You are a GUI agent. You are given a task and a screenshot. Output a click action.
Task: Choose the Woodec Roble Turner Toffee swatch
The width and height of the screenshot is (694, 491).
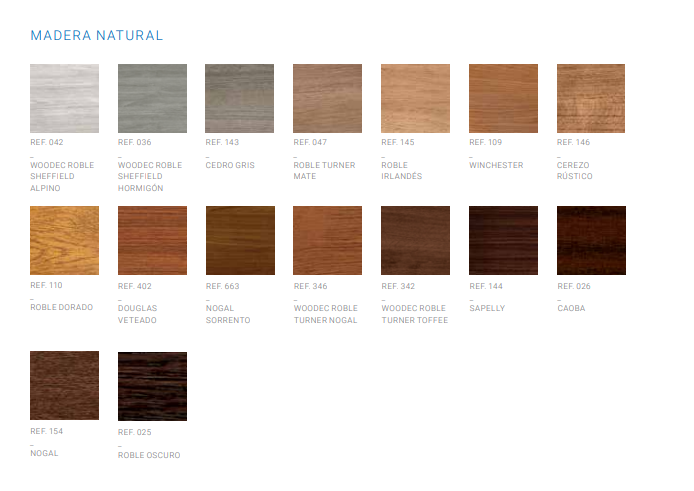tap(415, 241)
